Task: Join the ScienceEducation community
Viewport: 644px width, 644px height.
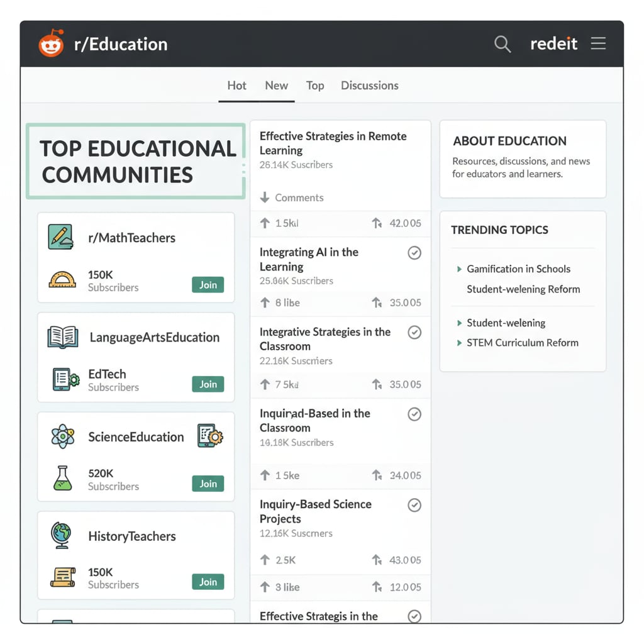Action: click(x=208, y=484)
